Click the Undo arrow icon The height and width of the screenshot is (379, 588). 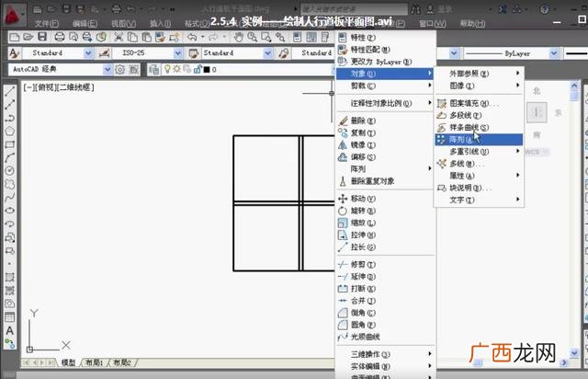[x=192, y=37]
